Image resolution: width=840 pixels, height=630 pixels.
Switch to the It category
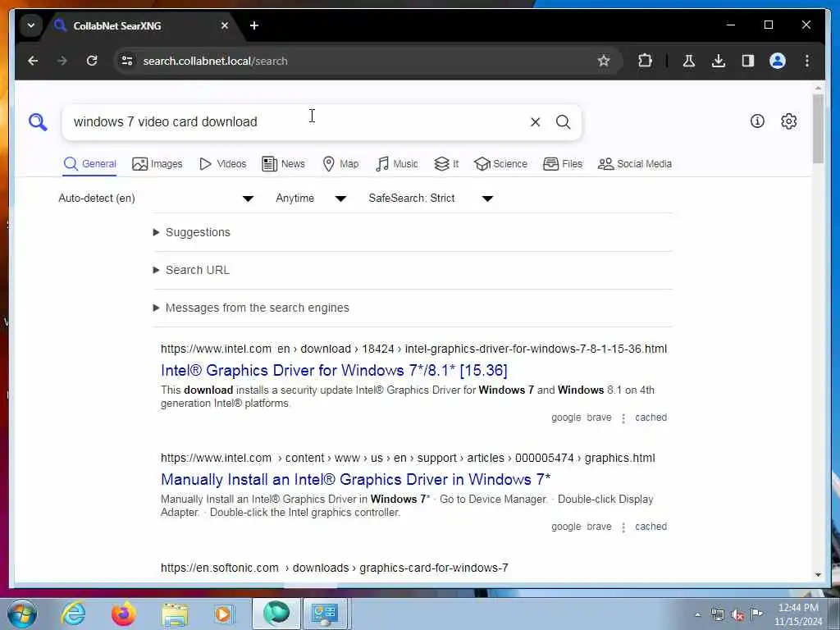tap(446, 164)
